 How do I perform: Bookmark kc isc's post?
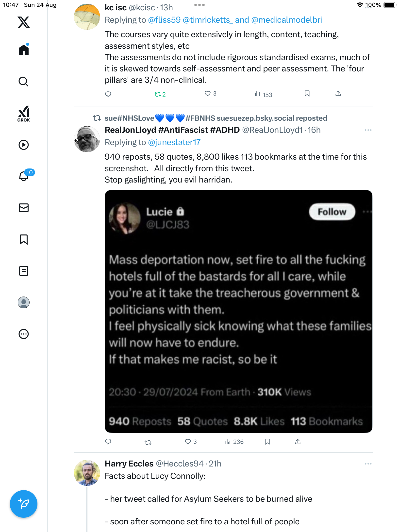click(307, 94)
